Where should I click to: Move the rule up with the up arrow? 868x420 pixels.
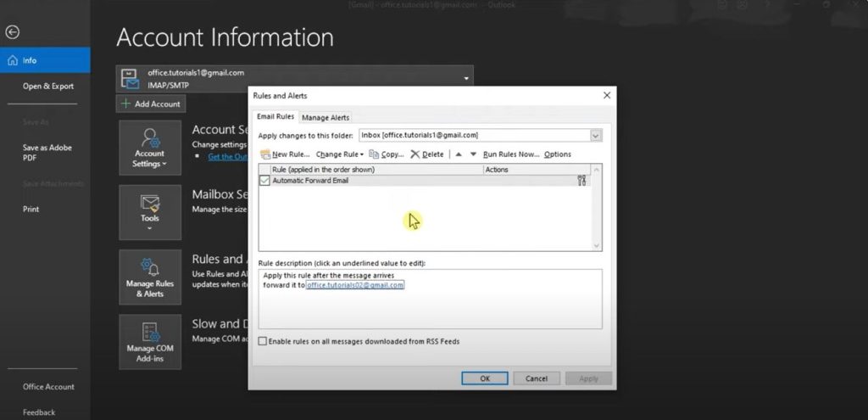pos(459,154)
